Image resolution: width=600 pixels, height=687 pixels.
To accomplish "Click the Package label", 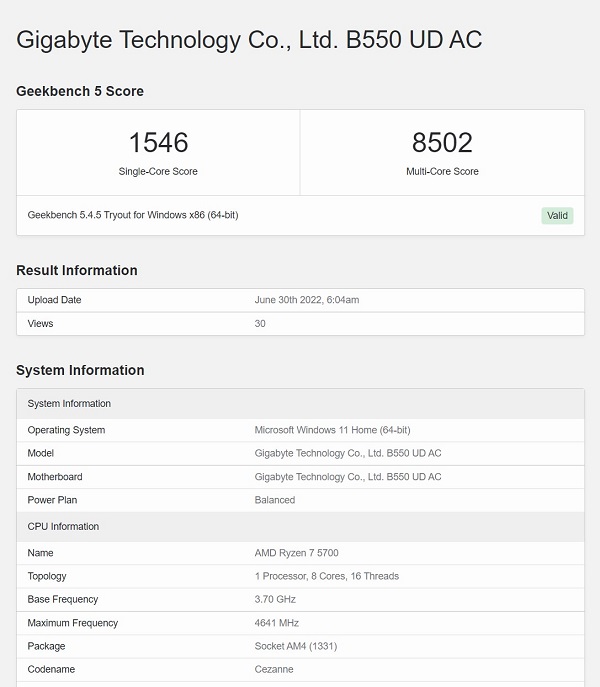I will (46, 646).
